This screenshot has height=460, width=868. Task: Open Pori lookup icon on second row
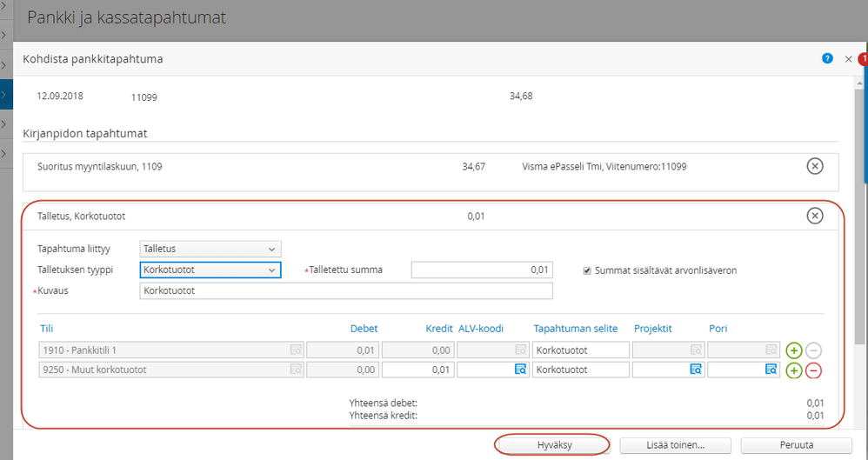tap(770, 370)
